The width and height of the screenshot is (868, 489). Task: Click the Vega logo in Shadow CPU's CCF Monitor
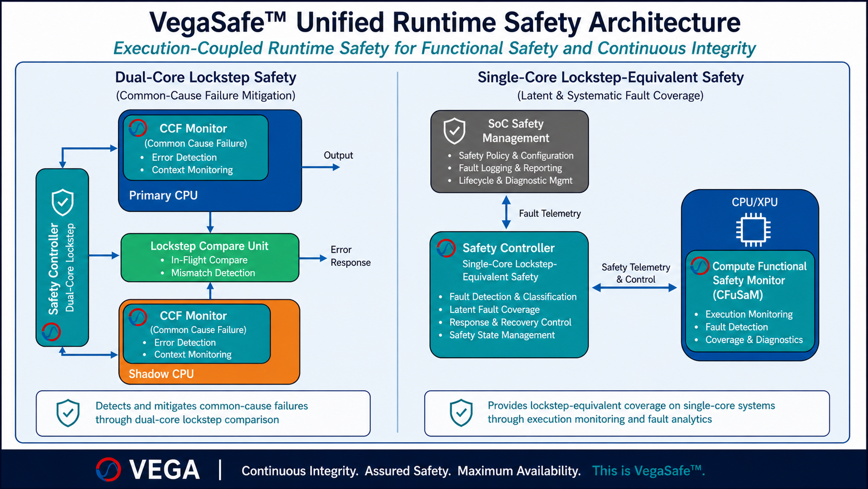138,316
